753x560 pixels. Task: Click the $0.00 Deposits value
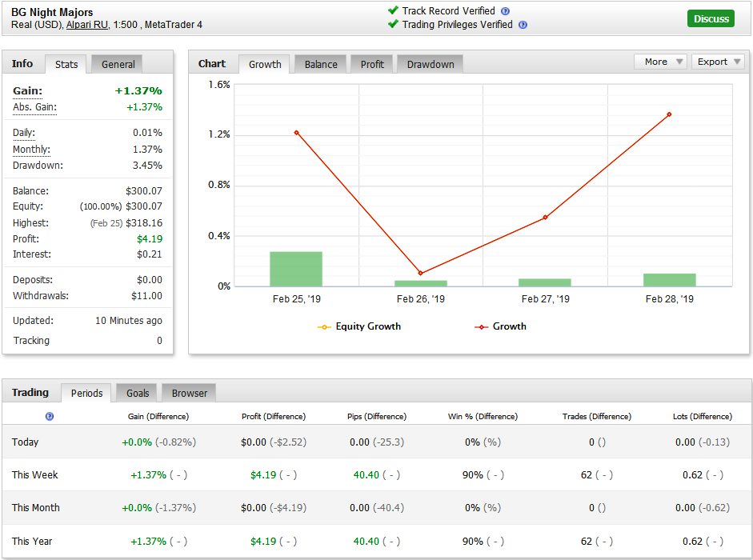[150, 279]
